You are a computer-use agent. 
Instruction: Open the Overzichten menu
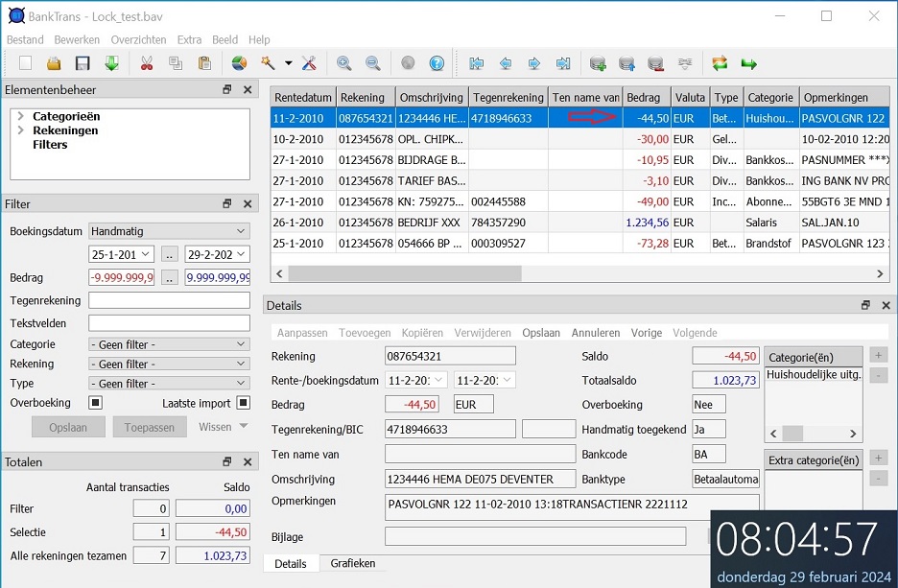(x=138, y=40)
